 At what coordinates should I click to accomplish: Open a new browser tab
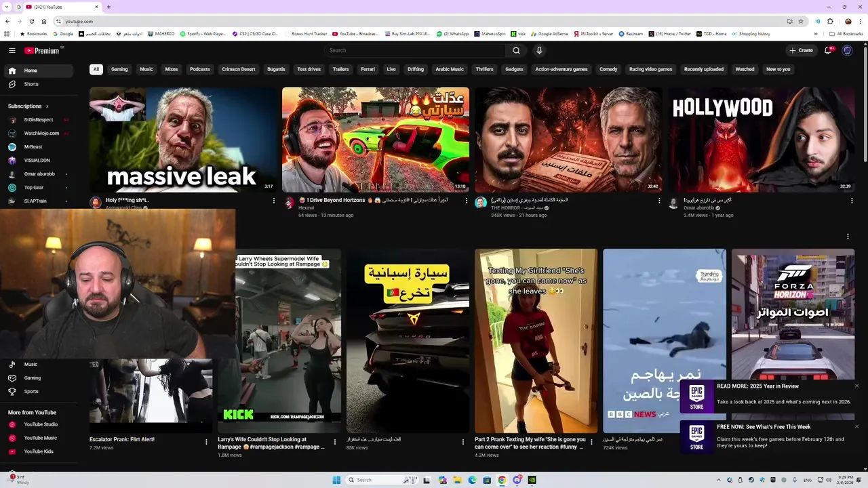click(x=108, y=7)
